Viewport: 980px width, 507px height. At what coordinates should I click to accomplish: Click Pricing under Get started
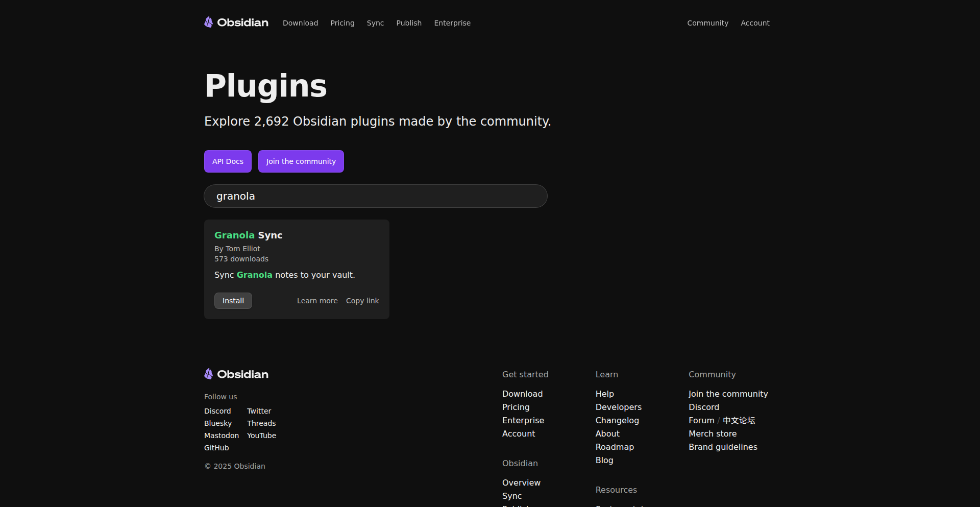pos(516,407)
